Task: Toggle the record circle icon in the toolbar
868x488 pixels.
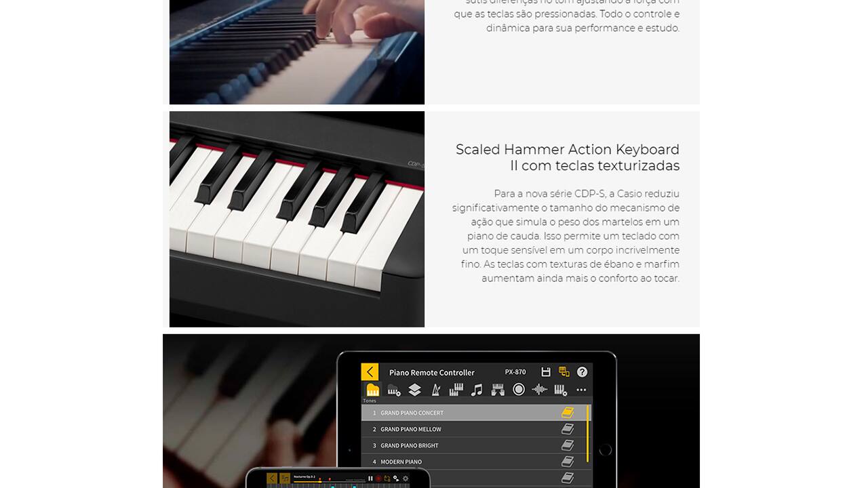Action: (x=519, y=389)
